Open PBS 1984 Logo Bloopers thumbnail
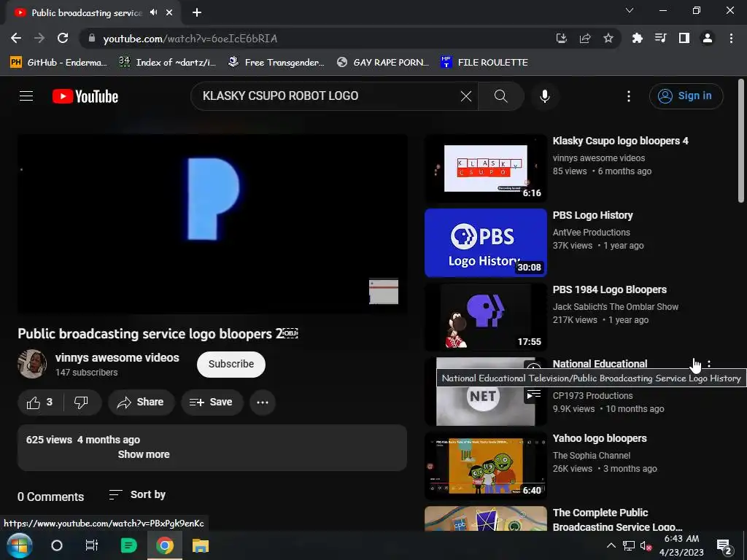The height and width of the screenshot is (560, 747). coord(485,317)
